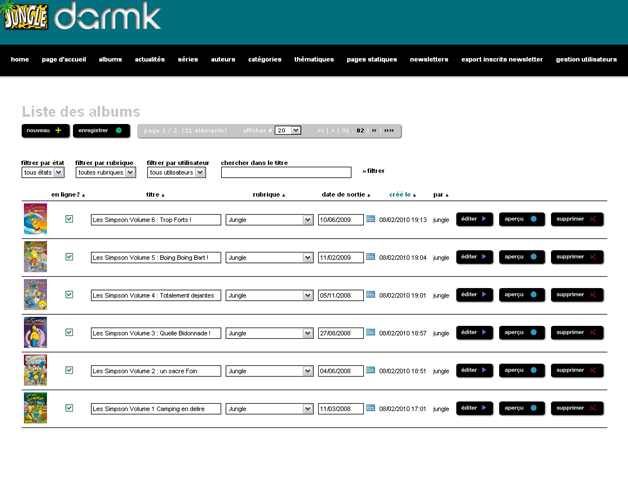
Task: Jump to last page arrows in pager
Action: tap(389, 131)
